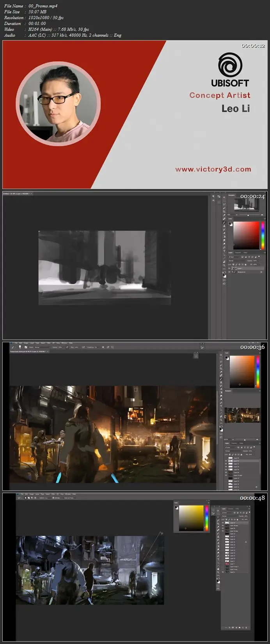Select Crop tool in the 00:00:24 frame
Screen dimensions: 270x644
point(224,212)
